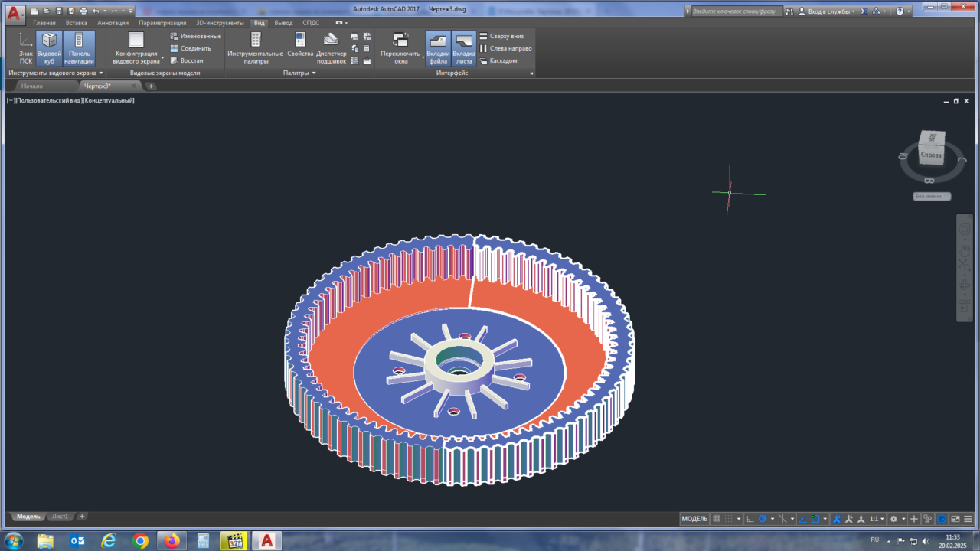Toggle Вкладки файла display

[x=438, y=49]
